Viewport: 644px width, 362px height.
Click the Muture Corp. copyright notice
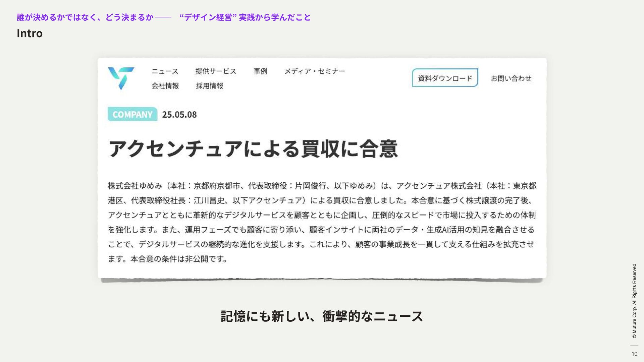[634, 301]
